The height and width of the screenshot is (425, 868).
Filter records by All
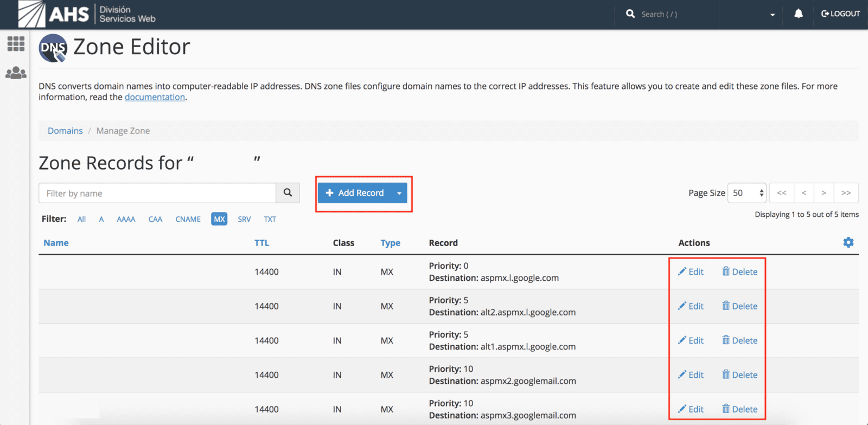tap(81, 219)
